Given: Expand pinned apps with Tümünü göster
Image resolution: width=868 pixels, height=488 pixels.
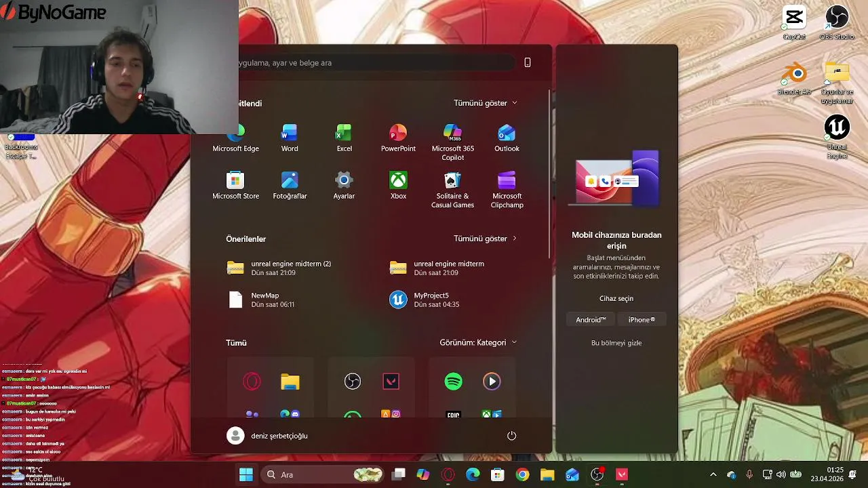Looking at the screenshot, I should click(486, 103).
